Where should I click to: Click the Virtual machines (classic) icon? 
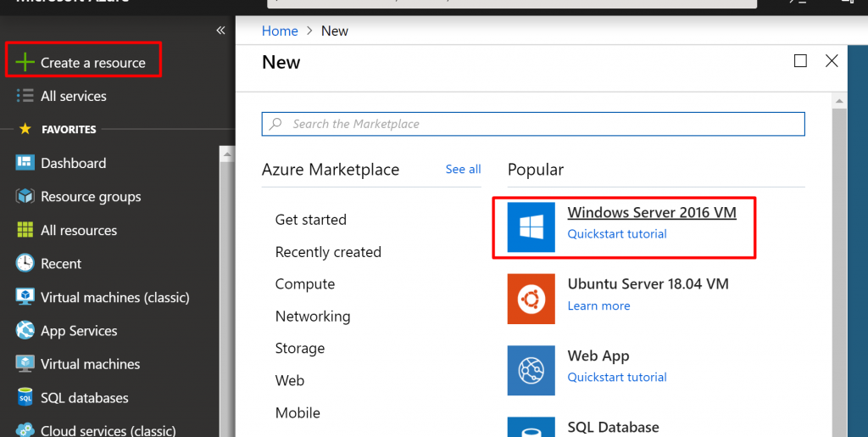tap(25, 297)
